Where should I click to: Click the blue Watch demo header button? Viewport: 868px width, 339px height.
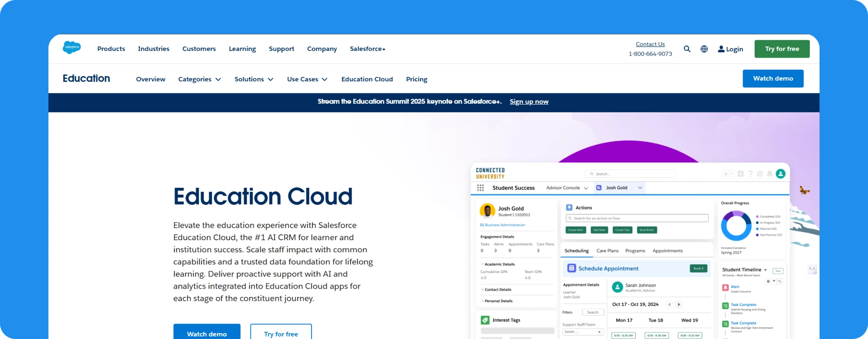(x=773, y=78)
